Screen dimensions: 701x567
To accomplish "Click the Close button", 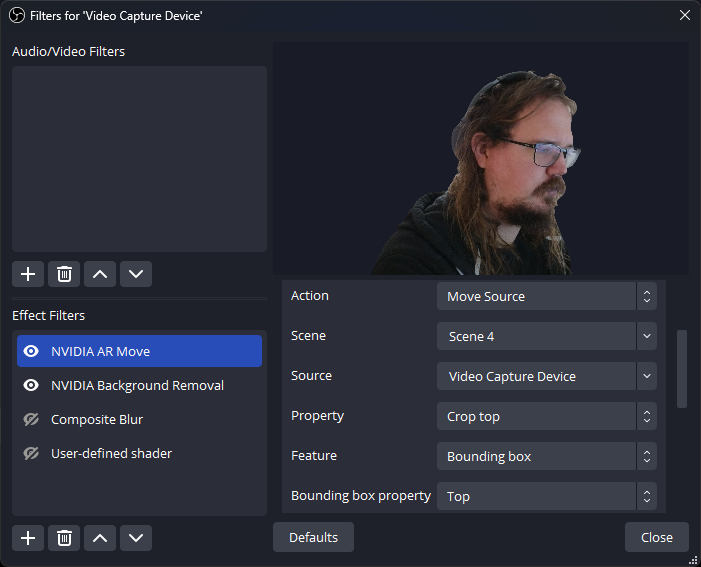I will point(657,537).
